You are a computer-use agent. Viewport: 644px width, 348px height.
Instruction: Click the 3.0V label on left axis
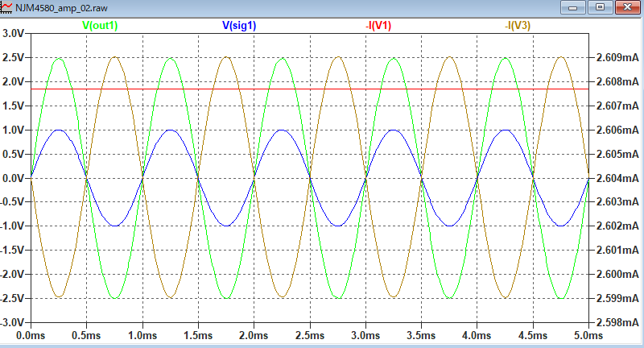click(x=14, y=34)
